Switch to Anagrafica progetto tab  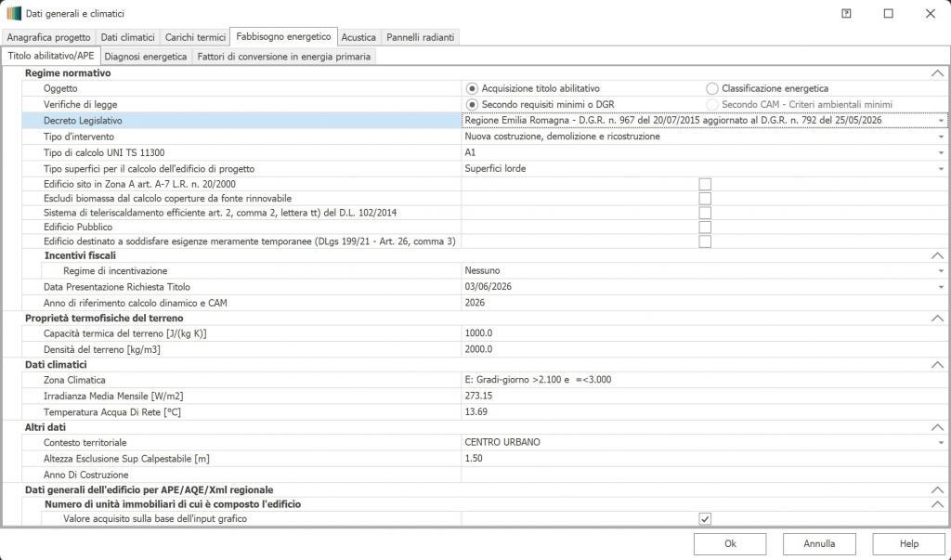click(x=48, y=37)
